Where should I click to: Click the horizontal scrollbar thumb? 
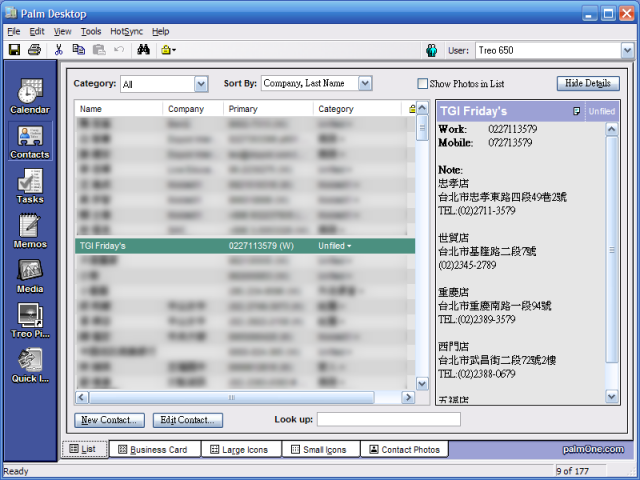[x=231, y=397]
